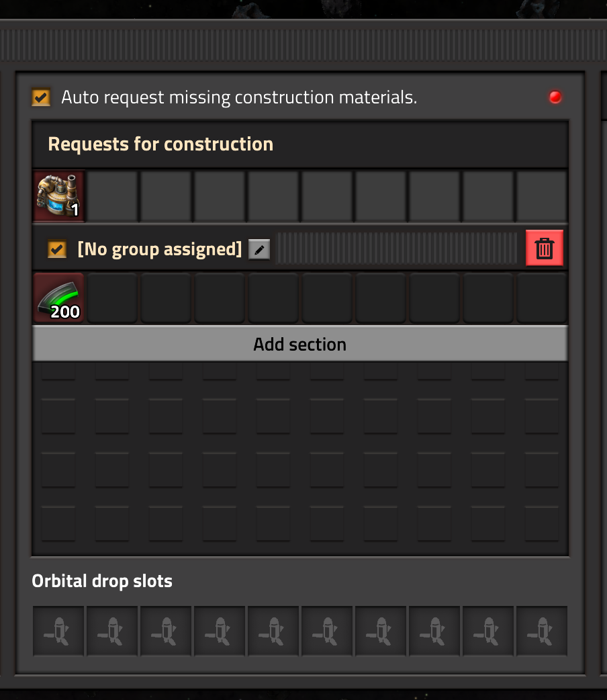
Task: Click the No group assigned label
Action: (x=160, y=250)
